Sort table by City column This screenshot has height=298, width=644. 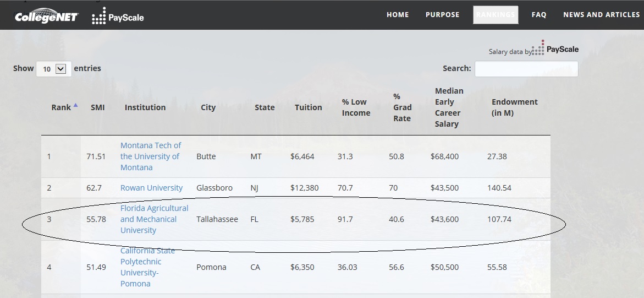(208, 107)
